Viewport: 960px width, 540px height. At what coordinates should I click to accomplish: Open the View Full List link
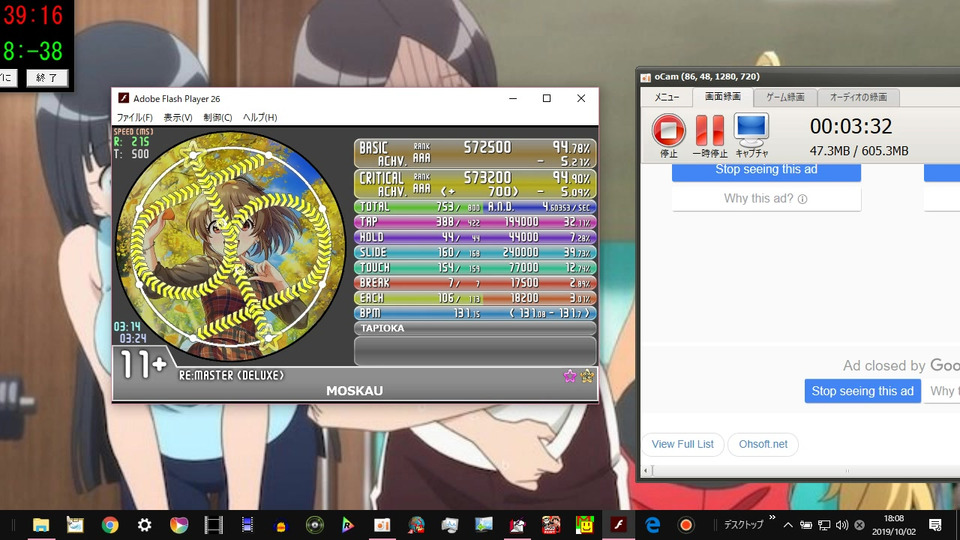(x=683, y=444)
